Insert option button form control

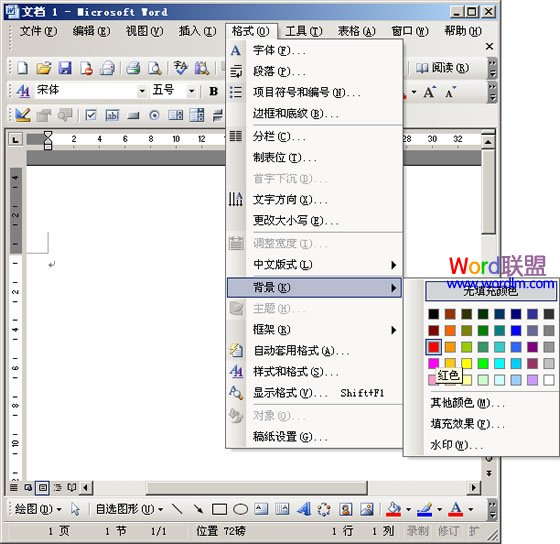pyautogui.click(x=154, y=115)
